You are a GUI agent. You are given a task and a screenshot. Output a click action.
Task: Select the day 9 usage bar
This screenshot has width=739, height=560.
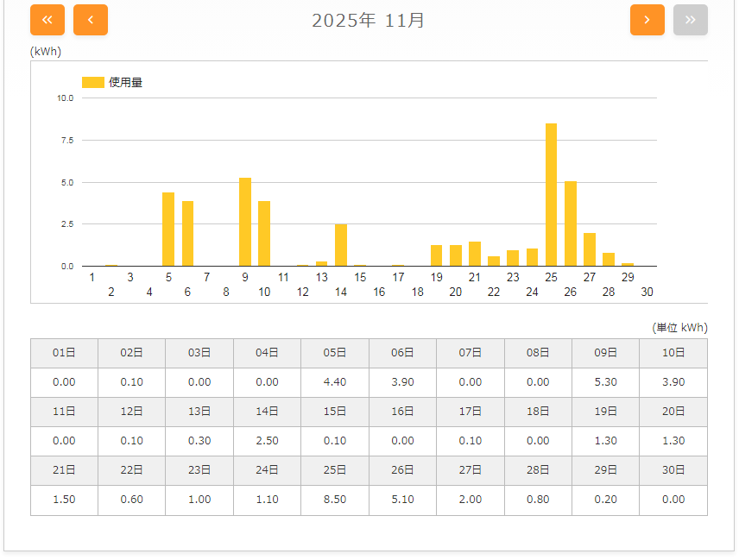point(245,223)
